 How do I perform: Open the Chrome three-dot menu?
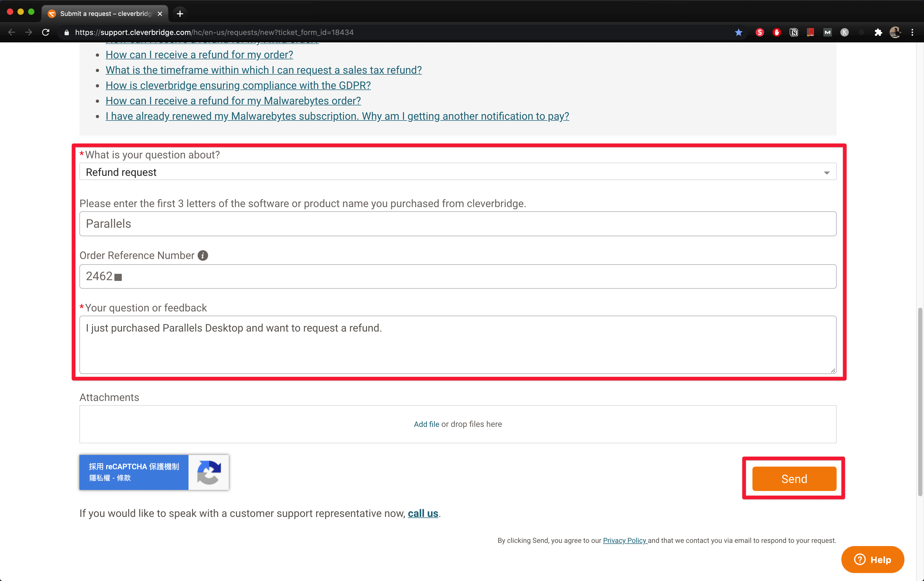pyautogui.click(x=912, y=33)
